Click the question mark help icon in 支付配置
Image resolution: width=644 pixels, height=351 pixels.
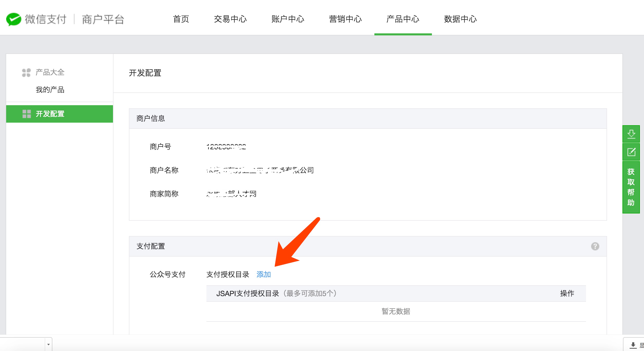point(595,246)
